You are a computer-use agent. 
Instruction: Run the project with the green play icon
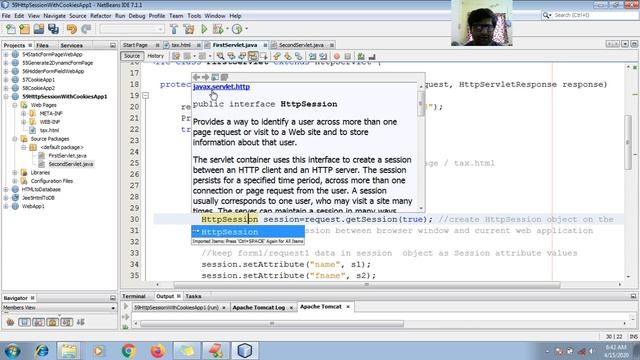[x=204, y=29]
